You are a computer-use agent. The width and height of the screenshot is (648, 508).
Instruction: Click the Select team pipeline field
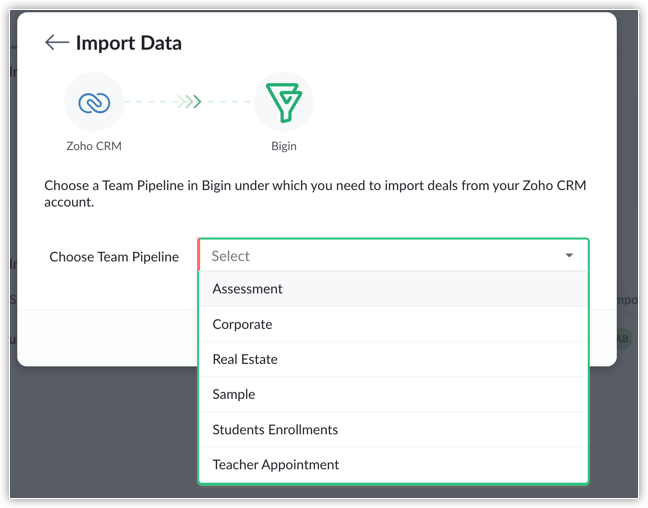click(x=380, y=256)
